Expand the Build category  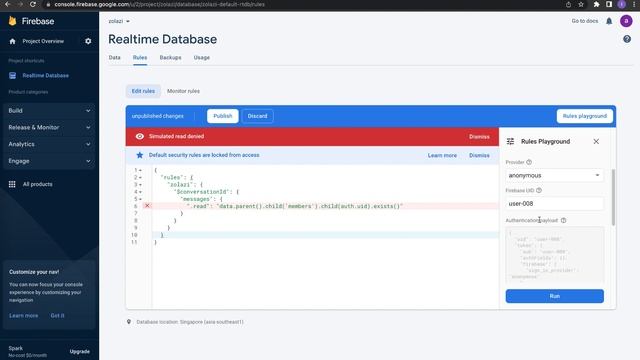49,111
